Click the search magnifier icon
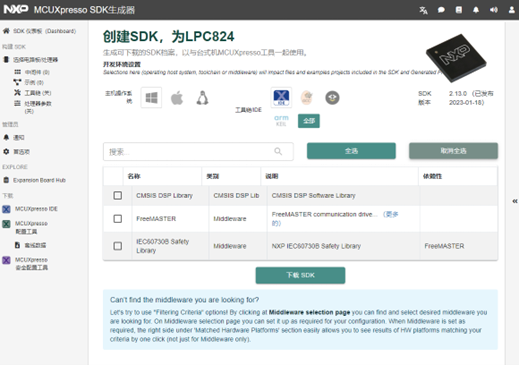Screen dimensions: 519x365 coord(278,151)
